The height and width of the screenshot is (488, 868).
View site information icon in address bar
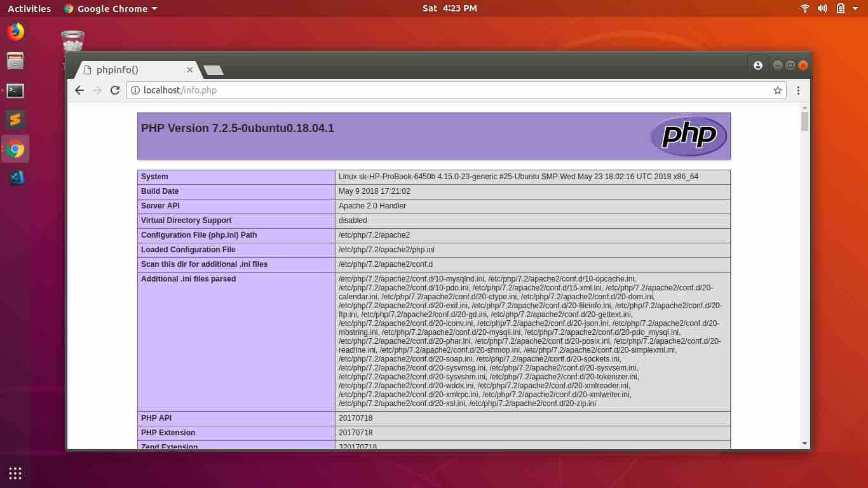pos(135,90)
